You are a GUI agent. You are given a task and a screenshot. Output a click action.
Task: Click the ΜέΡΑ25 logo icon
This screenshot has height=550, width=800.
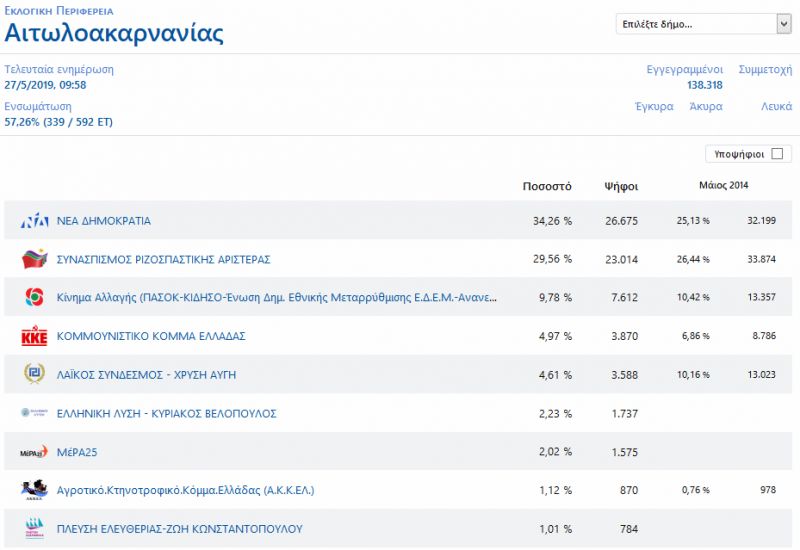[34, 452]
